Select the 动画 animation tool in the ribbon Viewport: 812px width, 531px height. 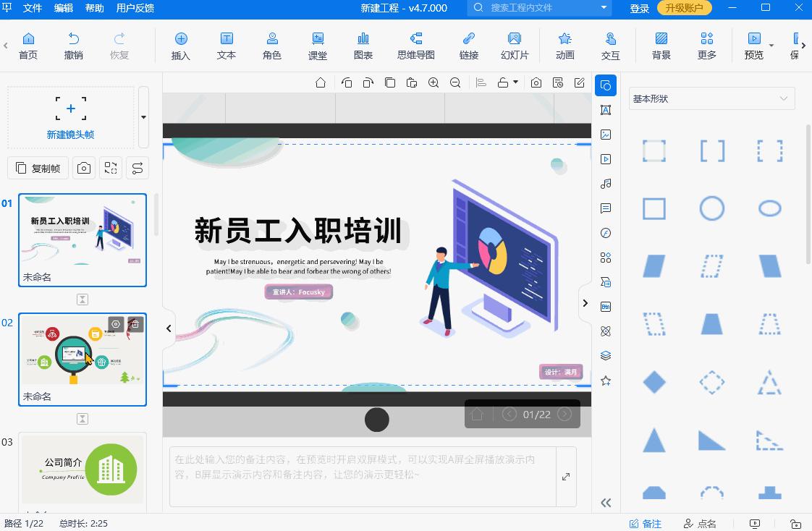[564, 45]
